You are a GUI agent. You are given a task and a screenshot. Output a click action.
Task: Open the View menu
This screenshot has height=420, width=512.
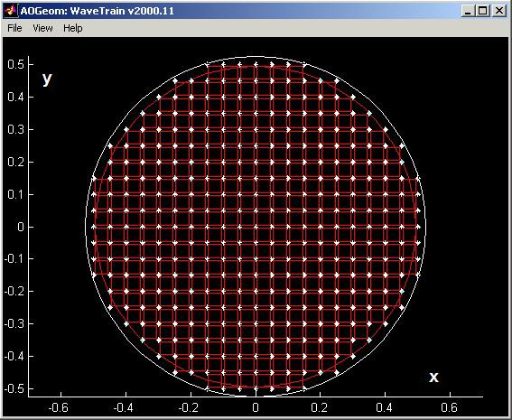[x=42, y=28]
